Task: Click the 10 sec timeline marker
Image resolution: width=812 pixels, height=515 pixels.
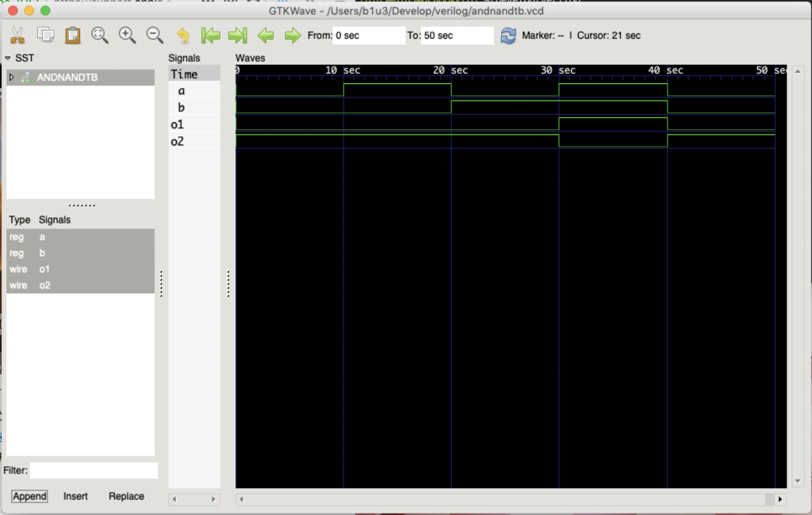Action: 343,71
